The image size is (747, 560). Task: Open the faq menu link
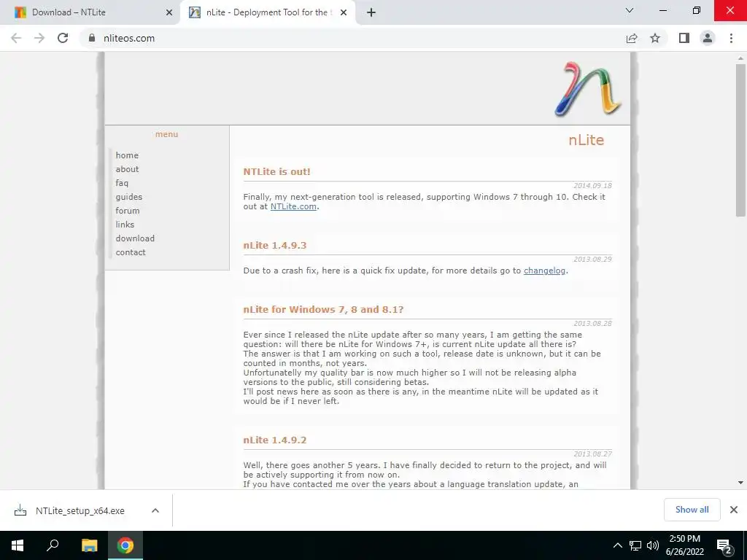(x=122, y=183)
